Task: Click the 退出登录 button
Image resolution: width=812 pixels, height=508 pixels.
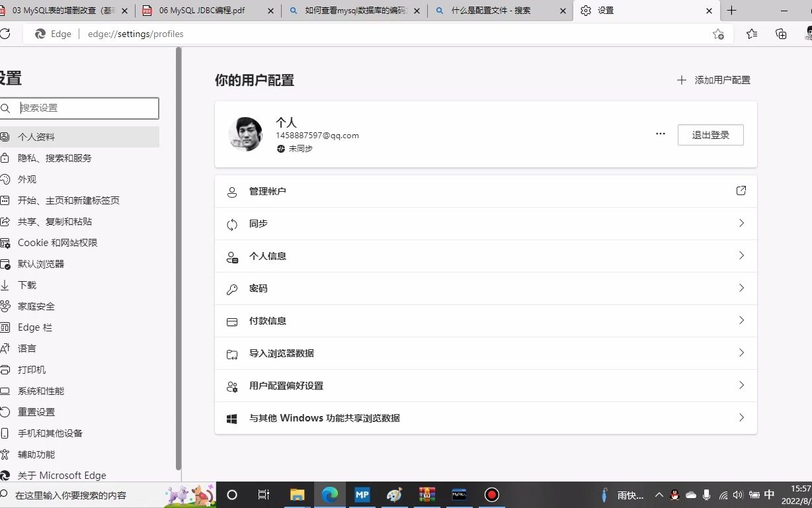Action: click(710, 134)
